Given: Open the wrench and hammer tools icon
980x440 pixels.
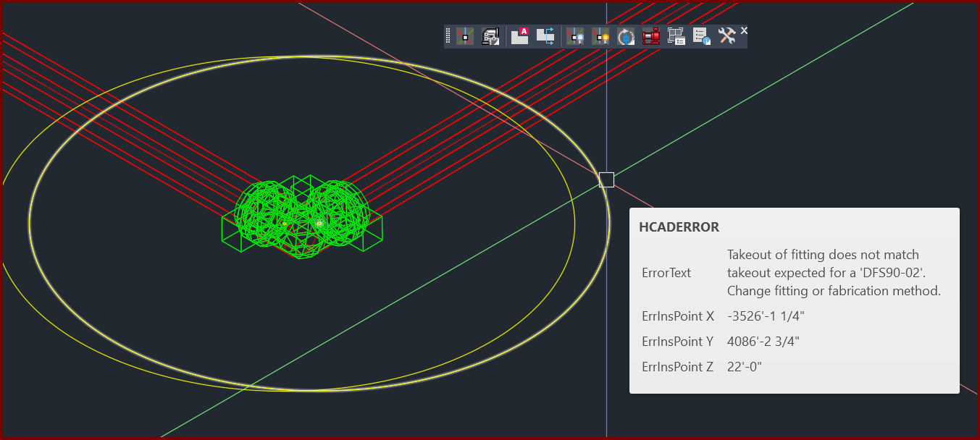Looking at the screenshot, I should click(726, 35).
